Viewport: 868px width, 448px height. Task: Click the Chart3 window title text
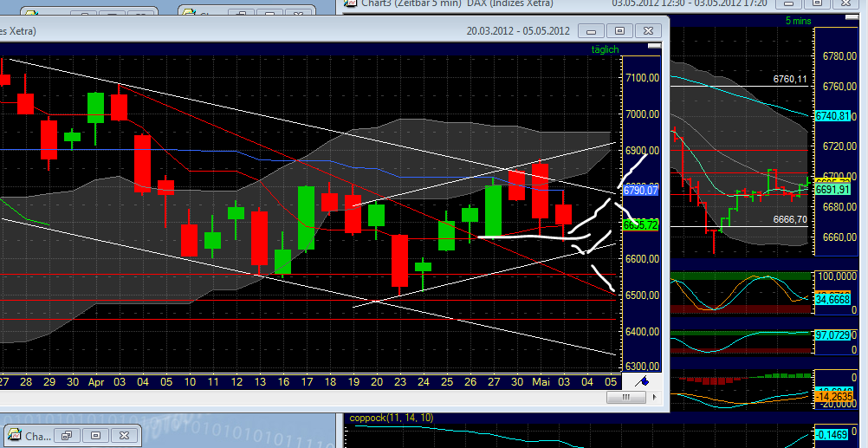pos(457,3)
